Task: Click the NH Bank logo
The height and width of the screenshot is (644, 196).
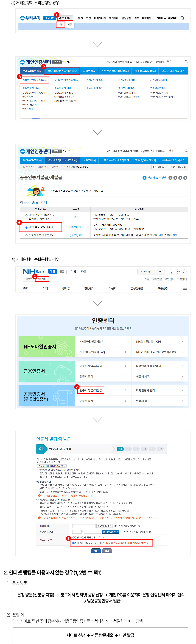Action: click(34, 272)
